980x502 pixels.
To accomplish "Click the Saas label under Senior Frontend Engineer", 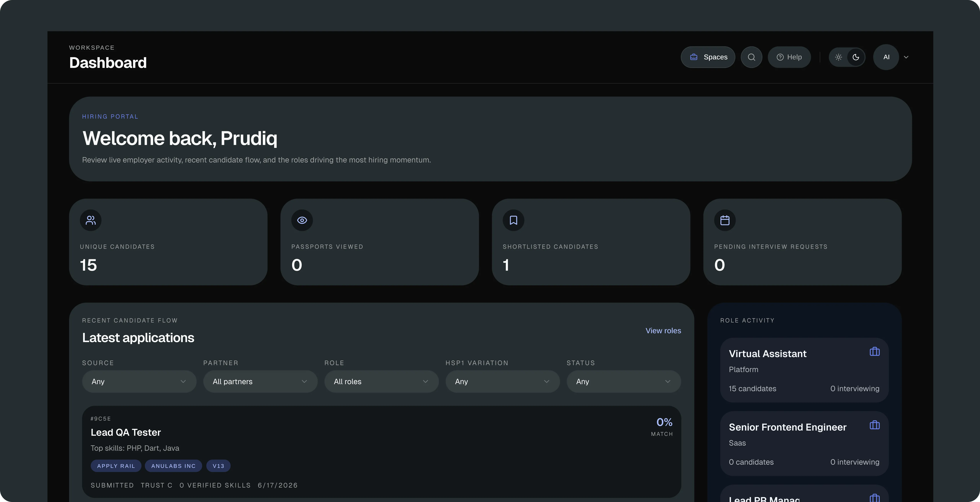I will pyautogui.click(x=737, y=443).
